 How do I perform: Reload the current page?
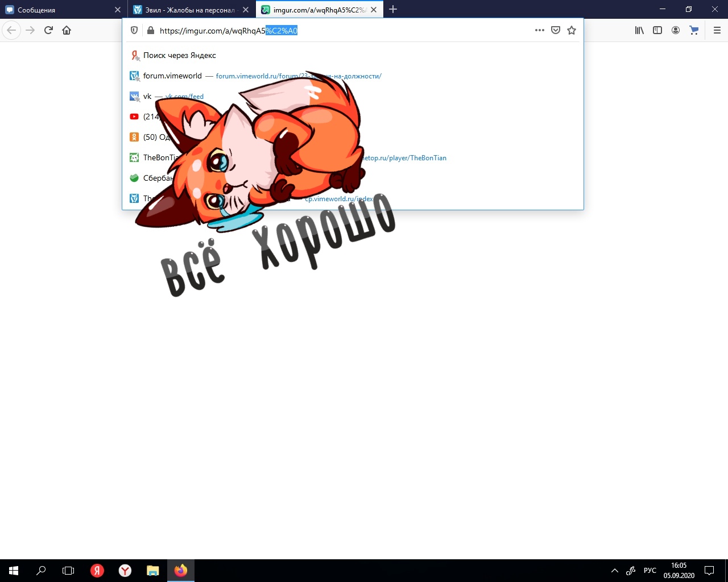tap(48, 30)
